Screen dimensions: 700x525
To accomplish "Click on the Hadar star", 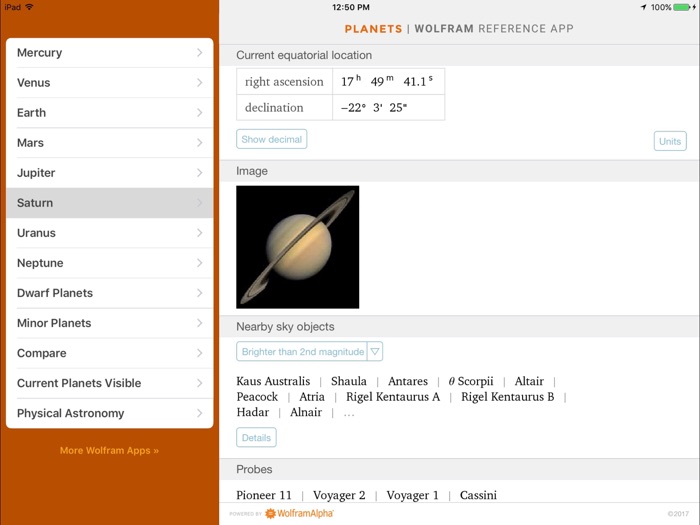I will click(x=253, y=412).
